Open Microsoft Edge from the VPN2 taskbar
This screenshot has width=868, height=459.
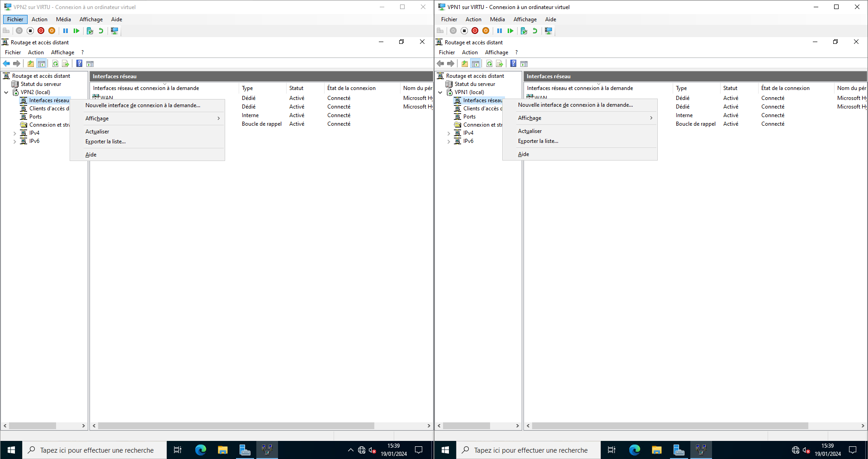[x=200, y=450]
